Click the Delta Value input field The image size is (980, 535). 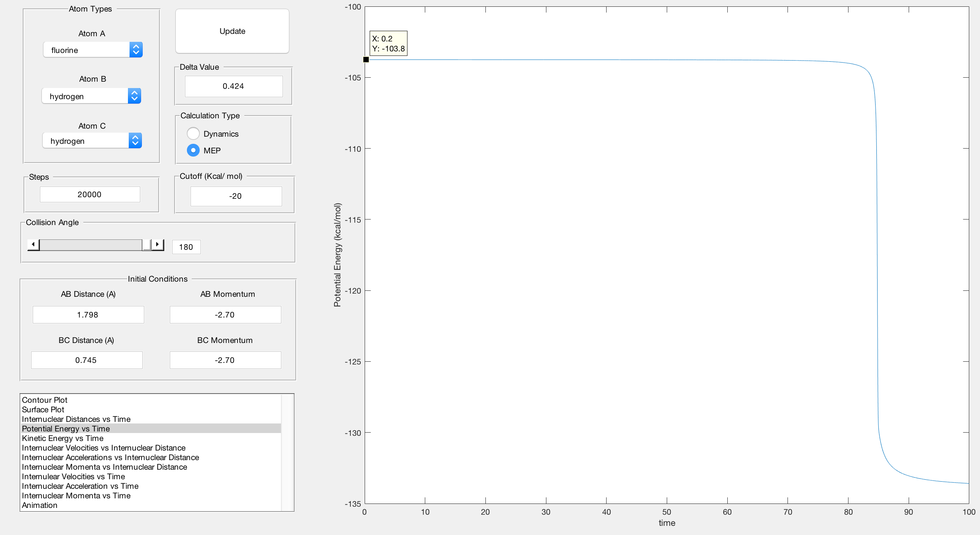[x=234, y=86]
